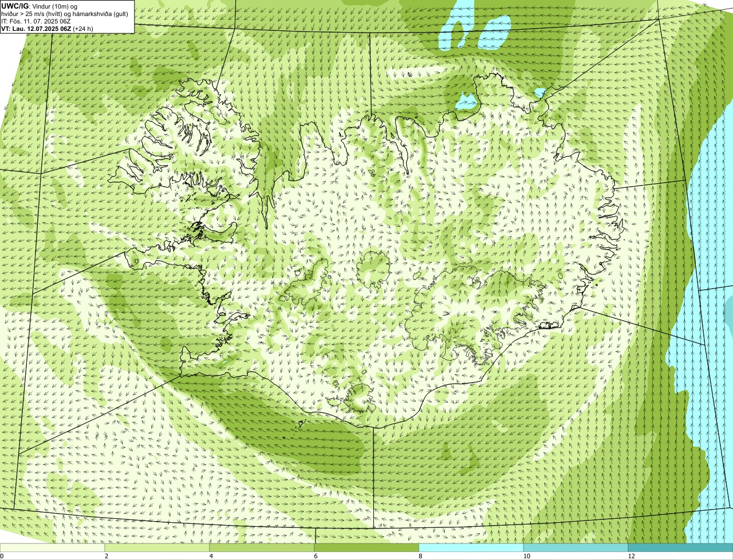Select the light cyan legend segment between 8 and 10
Image resolution: width=733 pixels, height=560 pixels.
pyautogui.click(x=471, y=547)
